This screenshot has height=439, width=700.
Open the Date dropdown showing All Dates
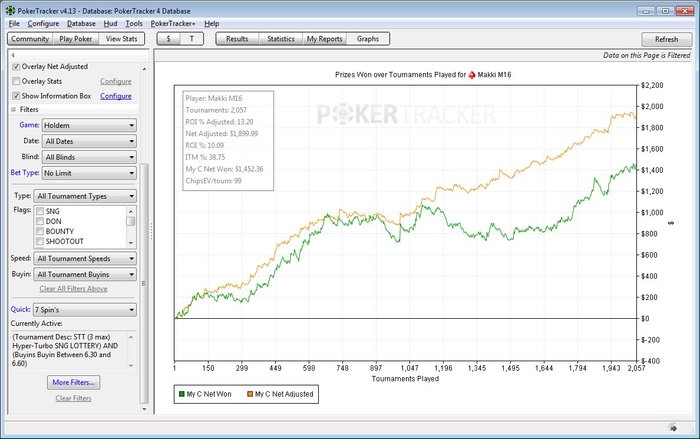[x=89, y=141]
